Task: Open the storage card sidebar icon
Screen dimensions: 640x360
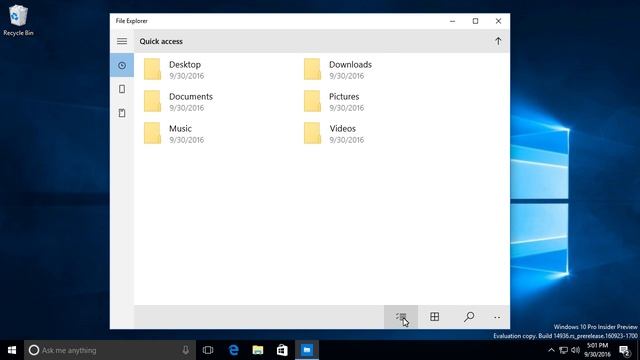Action: tap(122, 113)
